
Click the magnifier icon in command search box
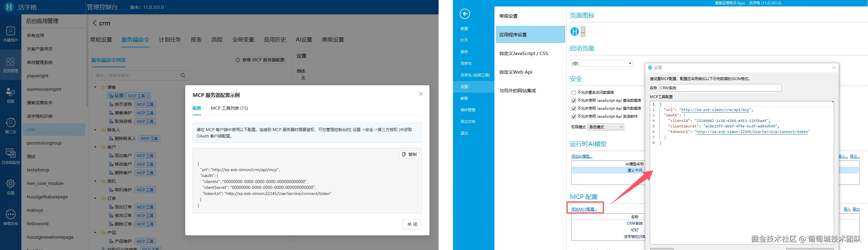(183, 75)
